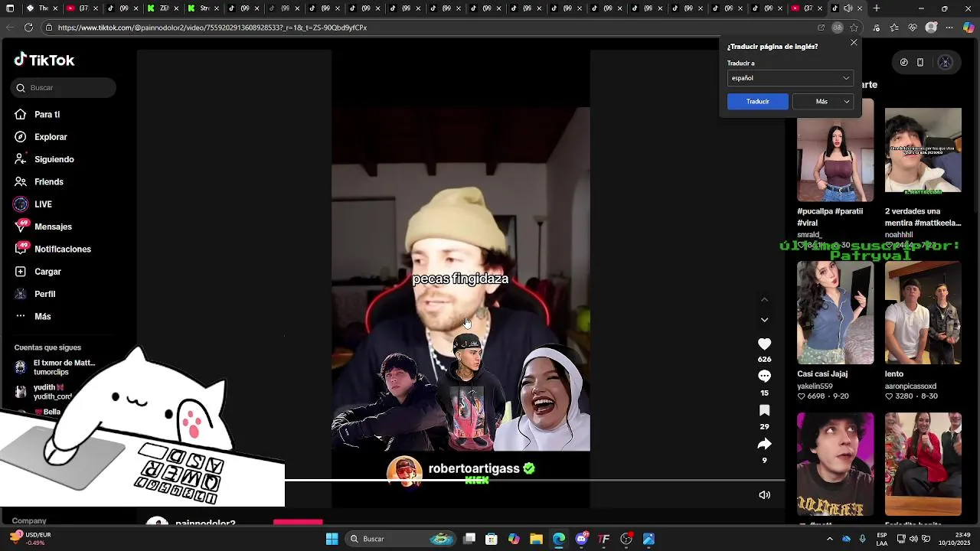The image size is (980, 551).
Task: Click the Cargar upload icon
Action: point(21,272)
